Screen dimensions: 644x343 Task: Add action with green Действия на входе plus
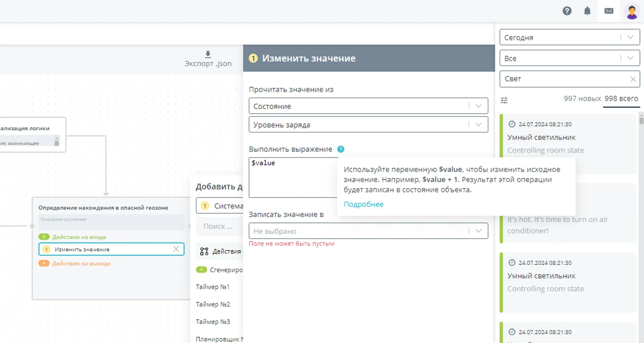click(44, 237)
